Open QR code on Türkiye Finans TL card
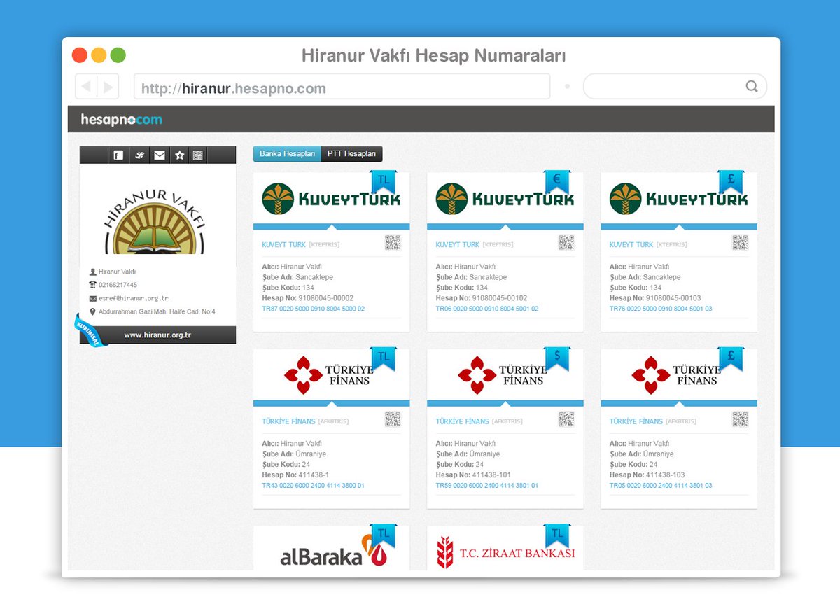This screenshot has height=616, width=840. tap(393, 419)
